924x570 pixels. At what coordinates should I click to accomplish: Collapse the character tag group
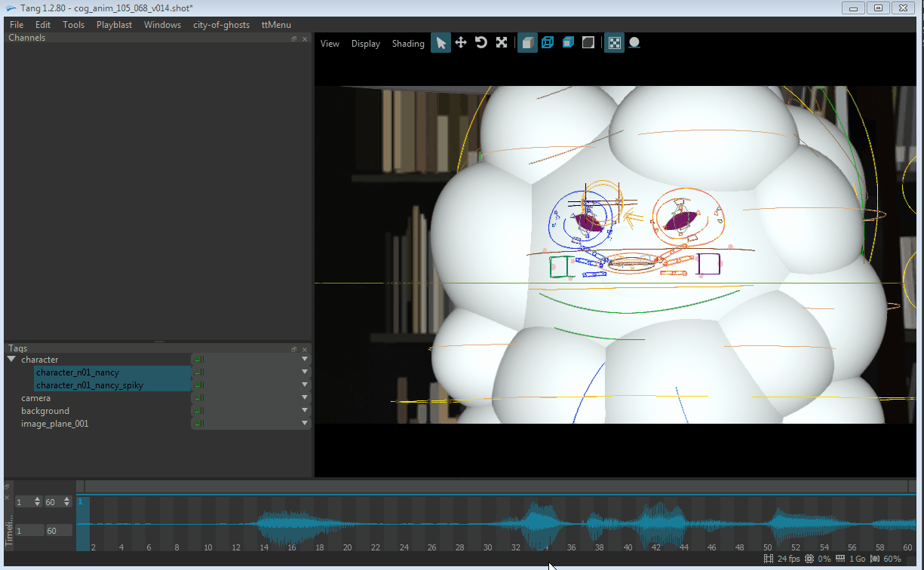(x=11, y=360)
